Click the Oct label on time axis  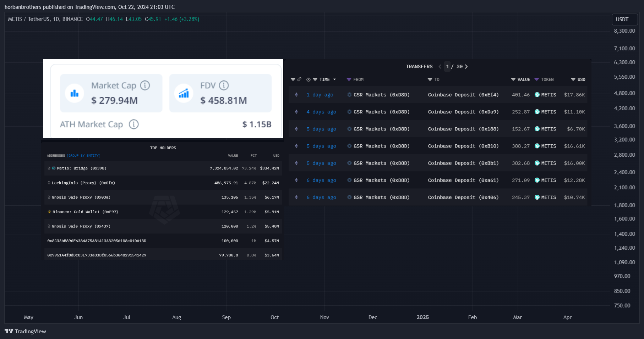click(274, 317)
